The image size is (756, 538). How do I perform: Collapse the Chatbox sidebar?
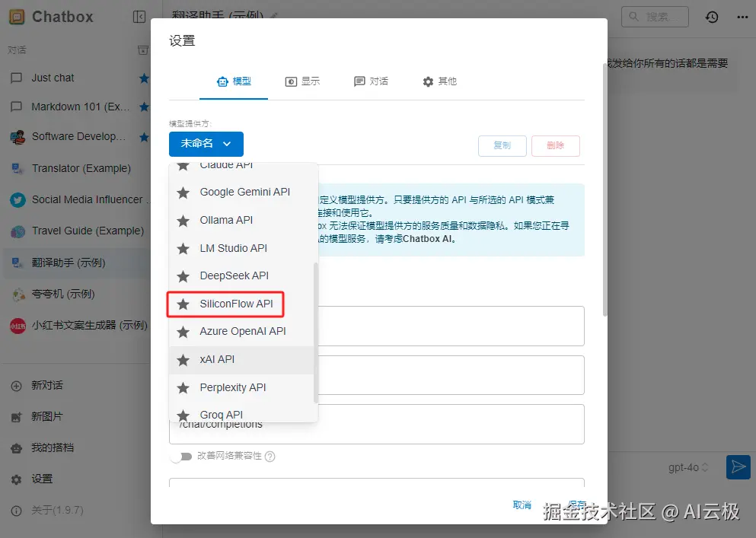139,17
